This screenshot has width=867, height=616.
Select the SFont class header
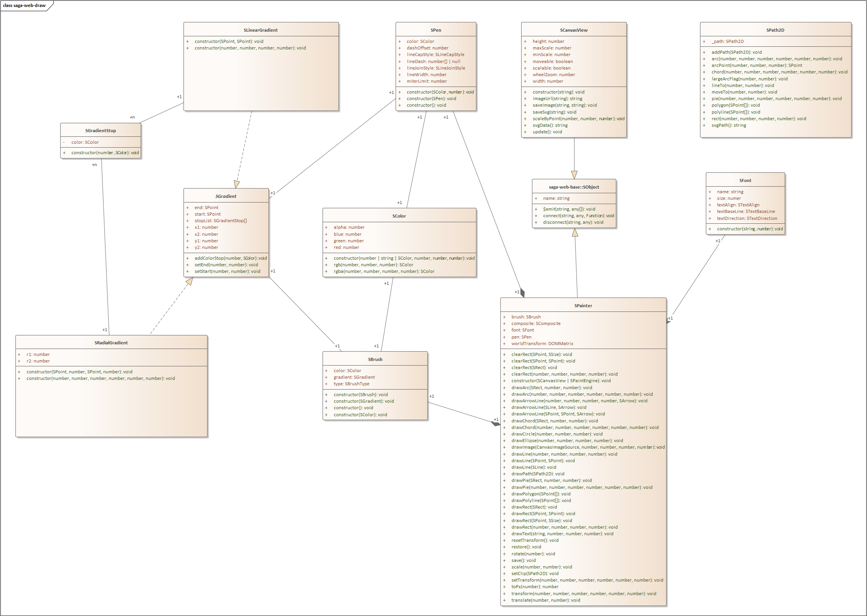(745, 180)
